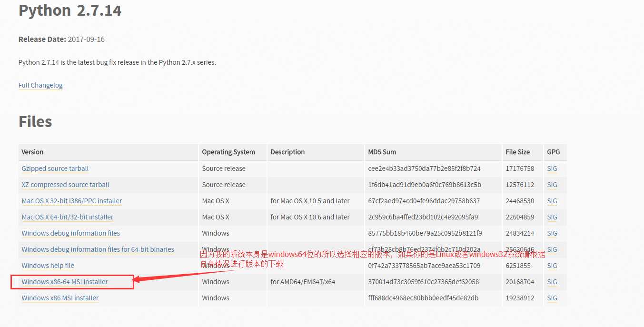Click file size 19238912
This screenshot has height=327, width=644.
click(x=520, y=298)
